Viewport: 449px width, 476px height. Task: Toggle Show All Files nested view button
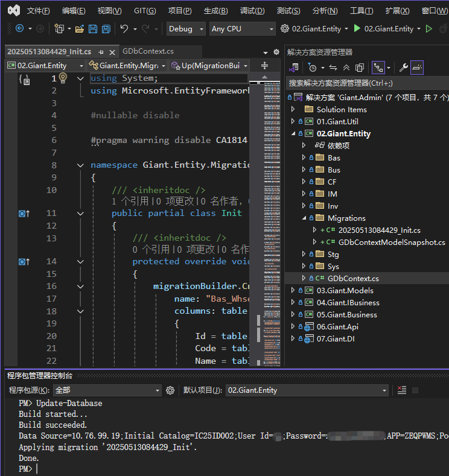click(x=378, y=68)
